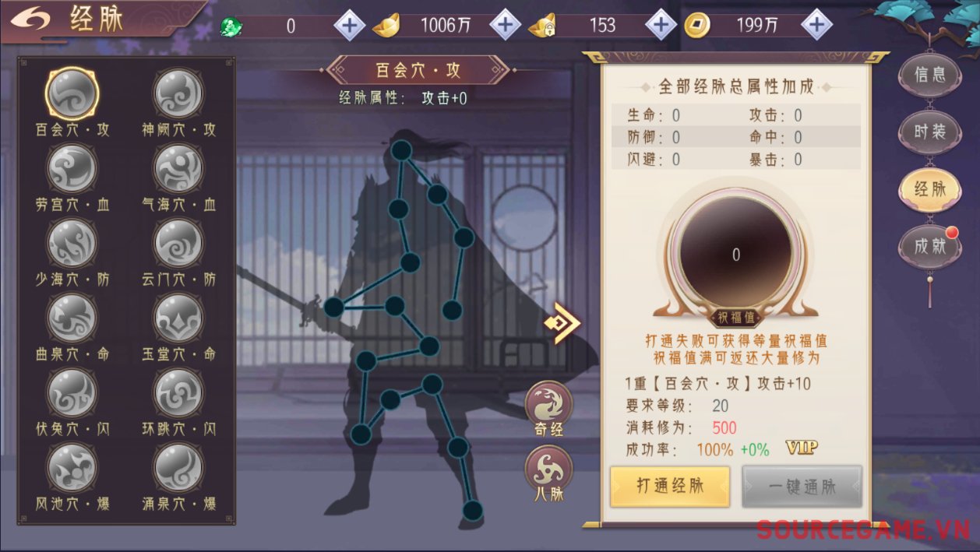The image size is (980, 552).
Task: Select the 百会穴·攻 meridian orb
Action: (72, 93)
